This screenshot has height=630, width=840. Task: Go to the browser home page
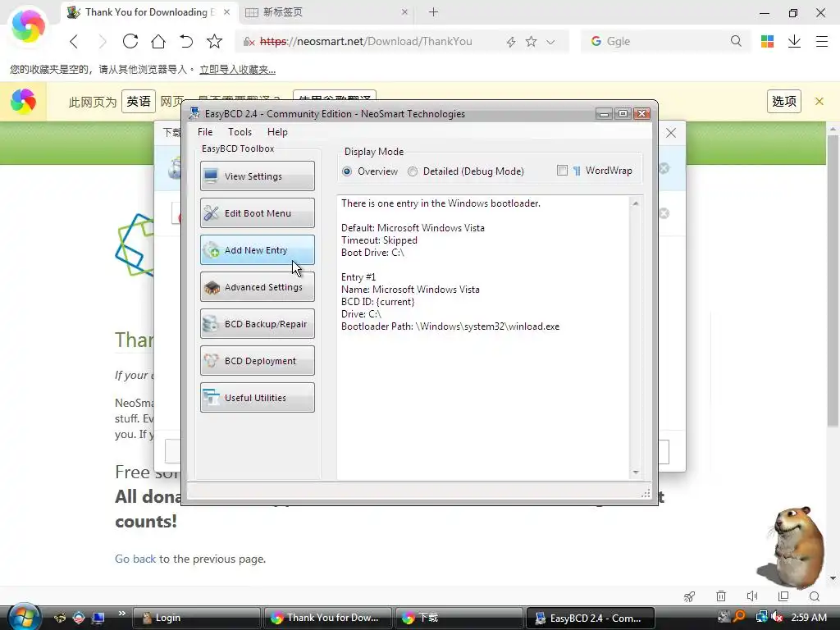[158, 41]
